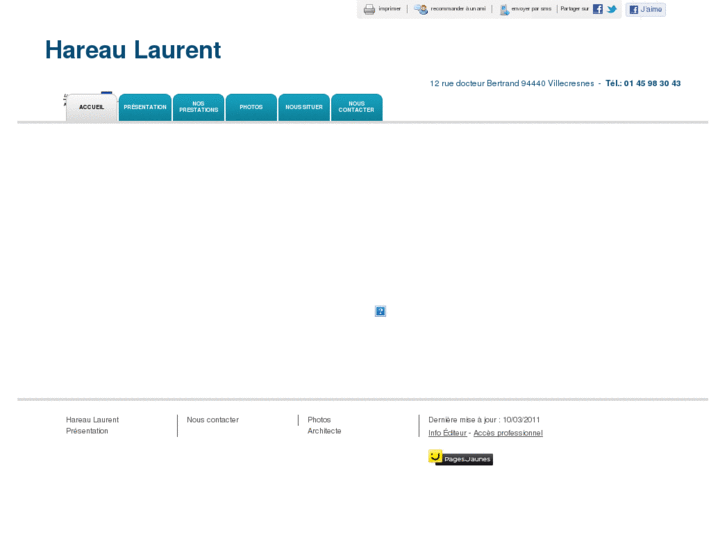
Task: Open the Accueil tab
Action: point(91,107)
